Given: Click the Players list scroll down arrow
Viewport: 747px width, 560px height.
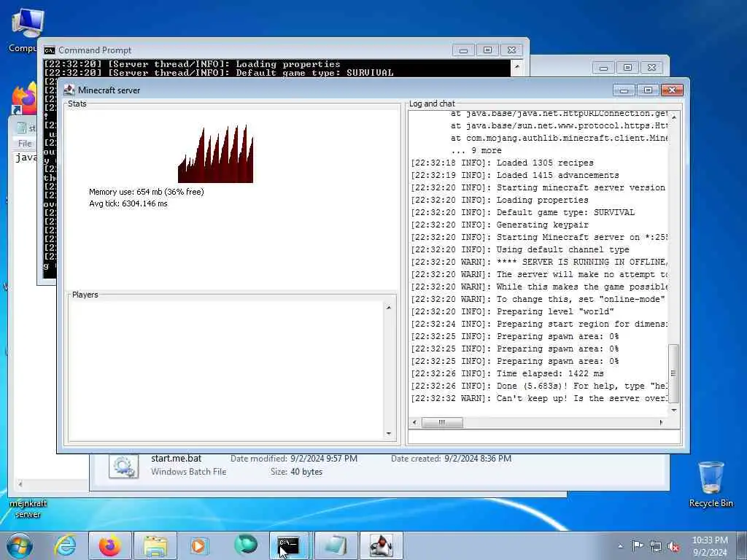Looking at the screenshot, I should point(389,433).
